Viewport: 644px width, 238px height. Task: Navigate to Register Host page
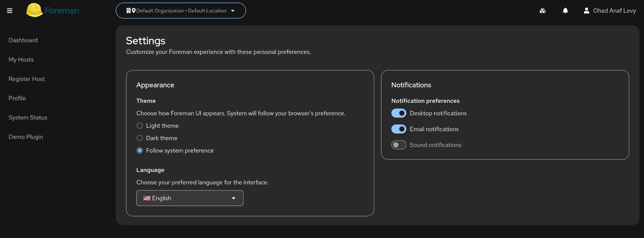27,79
